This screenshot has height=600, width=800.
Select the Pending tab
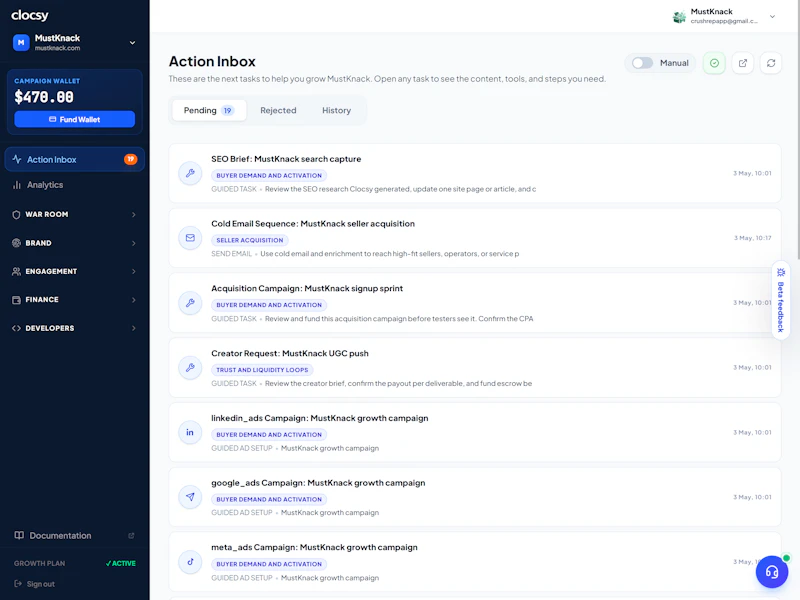coord(209,110)
